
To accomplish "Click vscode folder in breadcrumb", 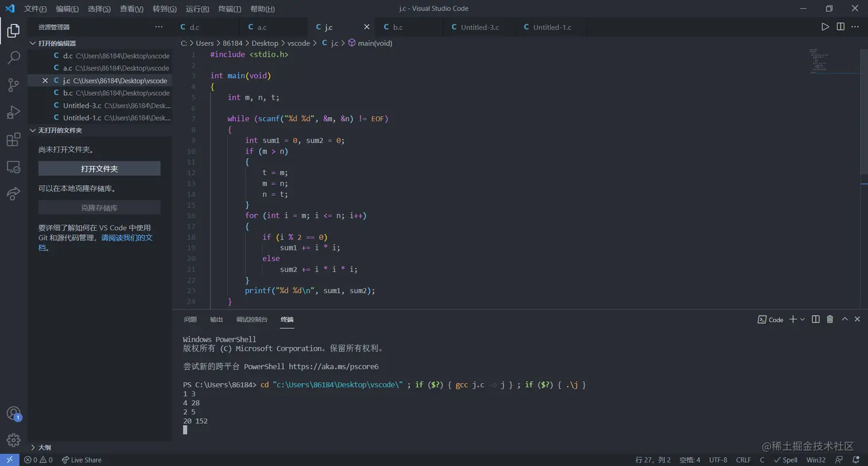I will tap(299, 43).
